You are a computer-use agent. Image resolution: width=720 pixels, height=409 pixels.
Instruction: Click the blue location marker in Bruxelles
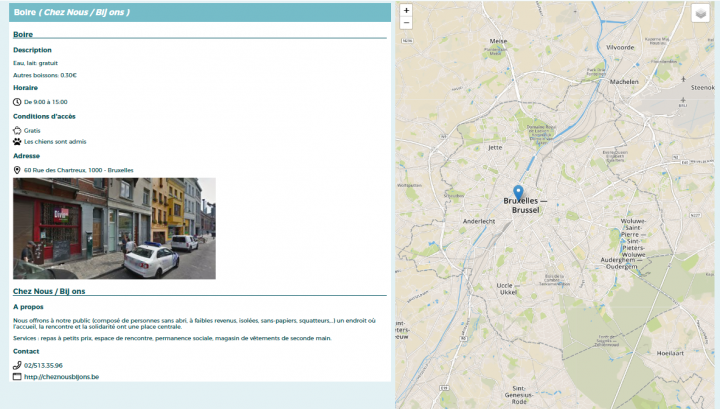point(518,191)
